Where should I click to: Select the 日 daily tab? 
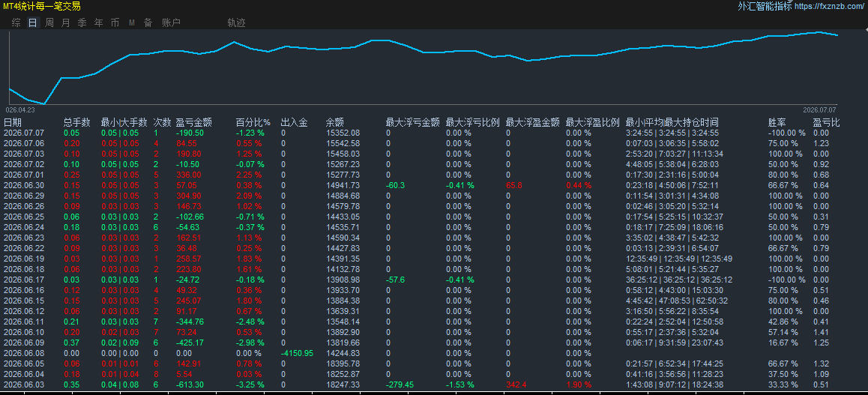point(33,22)
